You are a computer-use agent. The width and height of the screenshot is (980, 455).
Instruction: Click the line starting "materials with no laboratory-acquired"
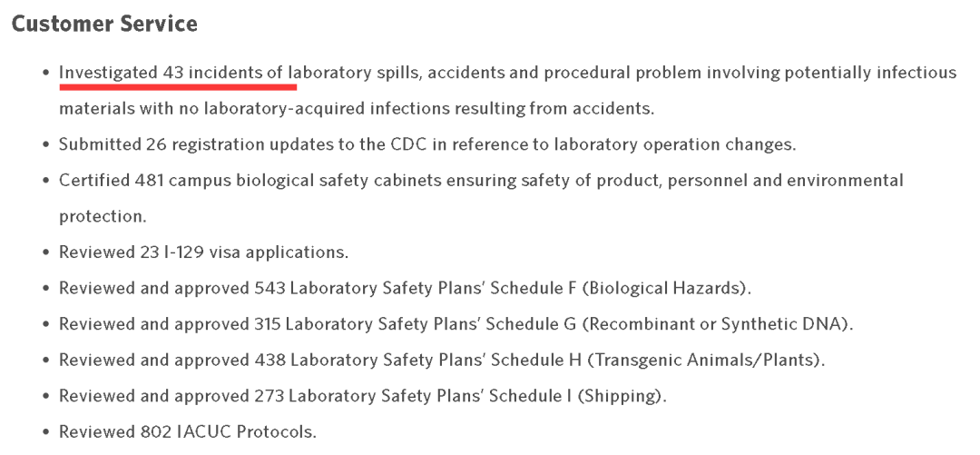pos(357,110)
